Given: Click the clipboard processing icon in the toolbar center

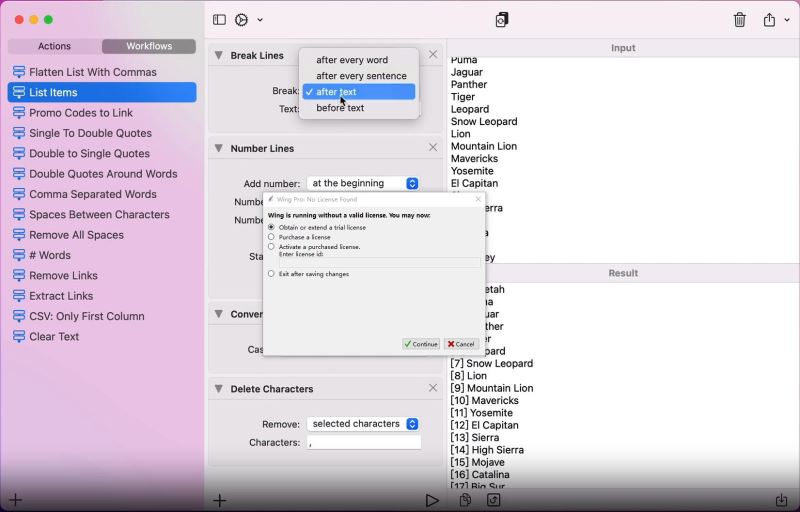Looking at the screenshot, I should pos(502,20).
